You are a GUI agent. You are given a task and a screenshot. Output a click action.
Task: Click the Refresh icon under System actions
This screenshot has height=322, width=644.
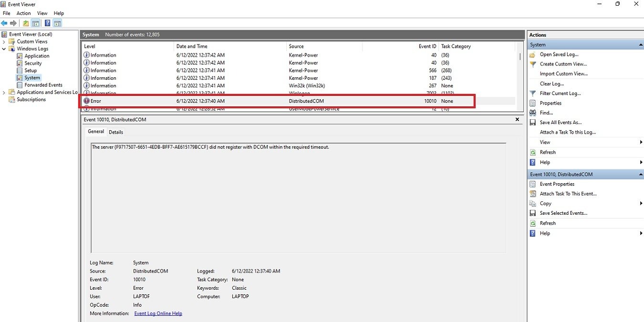tap(532, 152)
